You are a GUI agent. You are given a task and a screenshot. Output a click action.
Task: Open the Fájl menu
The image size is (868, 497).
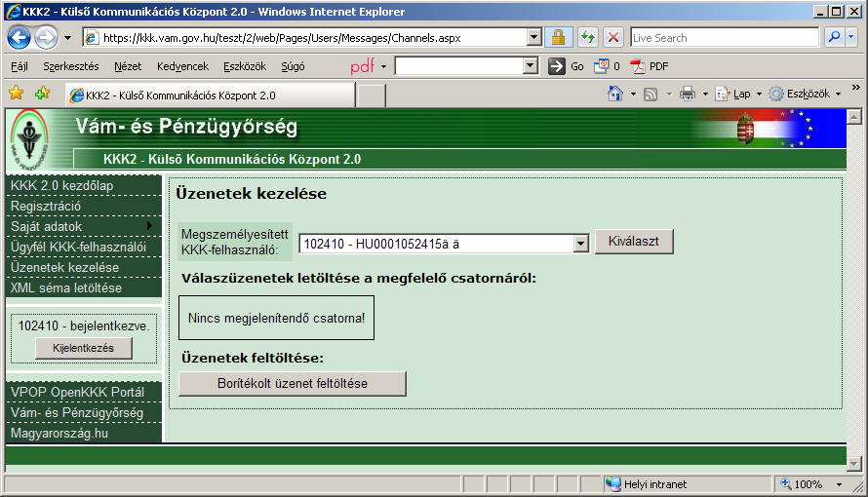coord(20,66)
